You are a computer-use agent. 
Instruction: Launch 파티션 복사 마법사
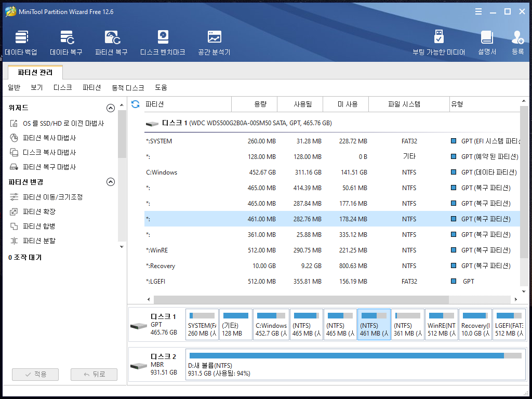coord(43,138)
